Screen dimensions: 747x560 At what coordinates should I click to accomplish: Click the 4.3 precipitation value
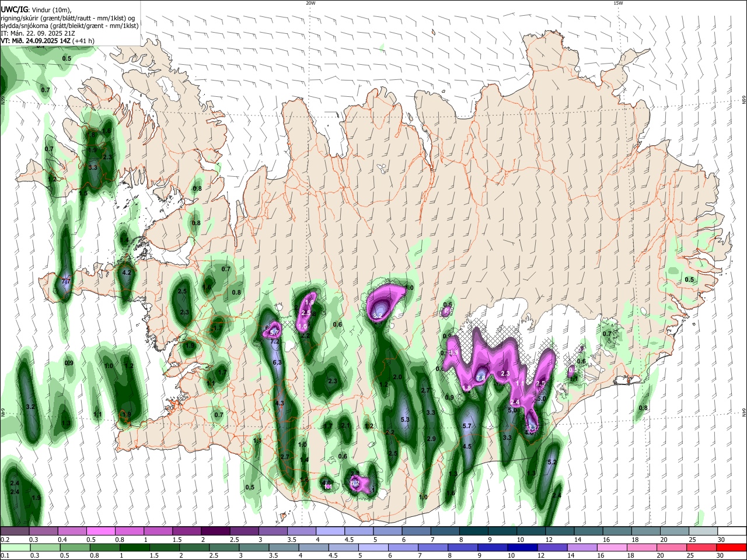pos(280,403)
